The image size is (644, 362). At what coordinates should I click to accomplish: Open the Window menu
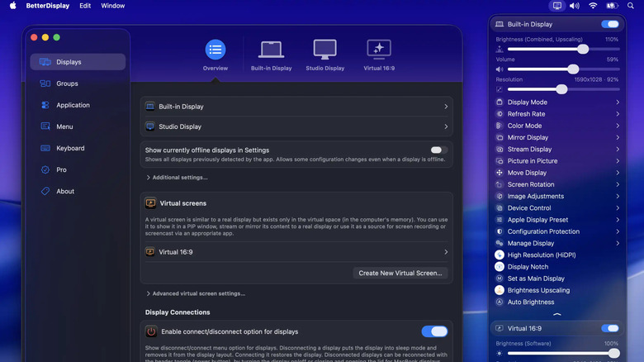click(112, 6)
